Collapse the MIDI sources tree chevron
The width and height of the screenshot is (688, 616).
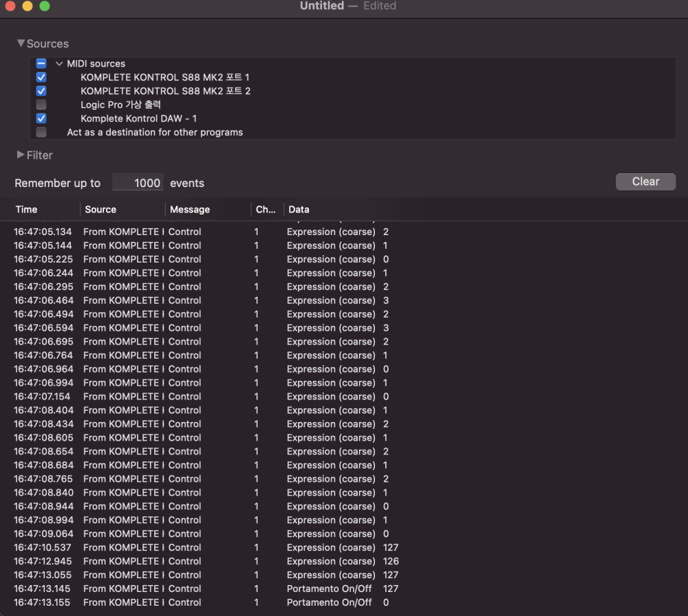click(59, 63)
